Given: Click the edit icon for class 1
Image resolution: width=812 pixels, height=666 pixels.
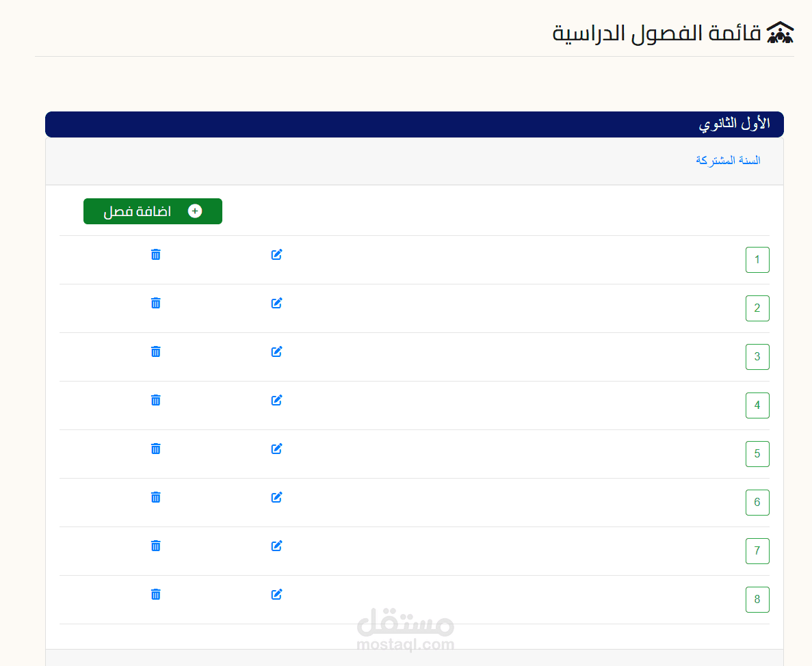Looking at the screenshot, I should [276, 254].
